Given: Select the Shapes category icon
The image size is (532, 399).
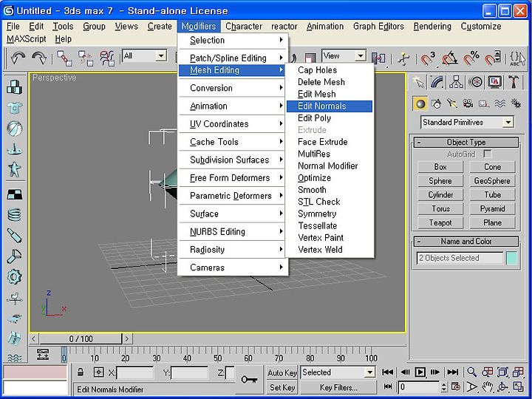Looking at the screenshot, I should (437, 103).
